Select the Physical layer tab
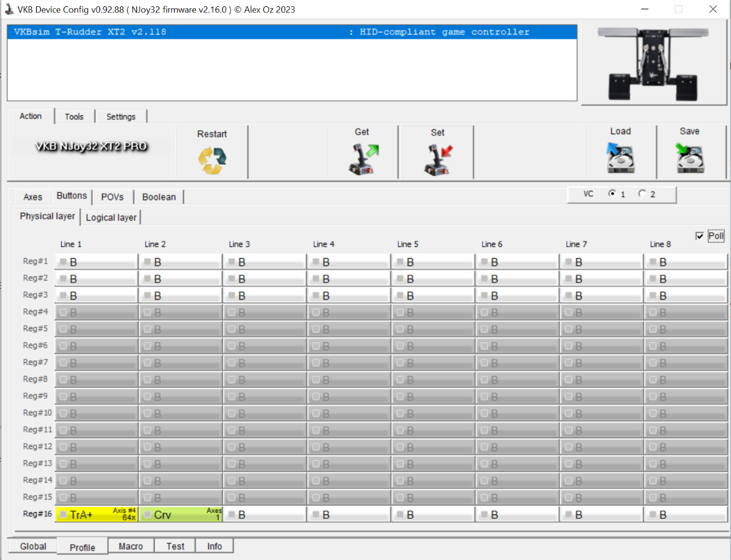Screen dimensions: 731x560 (x=47, y=217)
